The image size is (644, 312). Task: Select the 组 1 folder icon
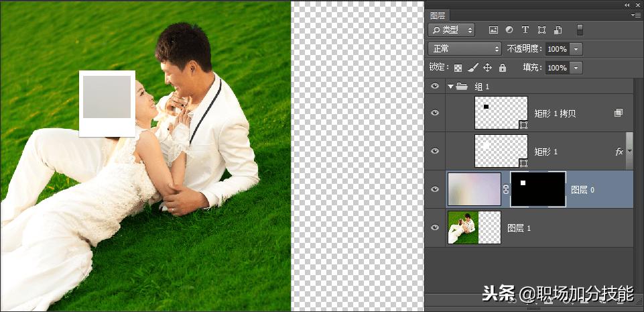tap(462, 87)
